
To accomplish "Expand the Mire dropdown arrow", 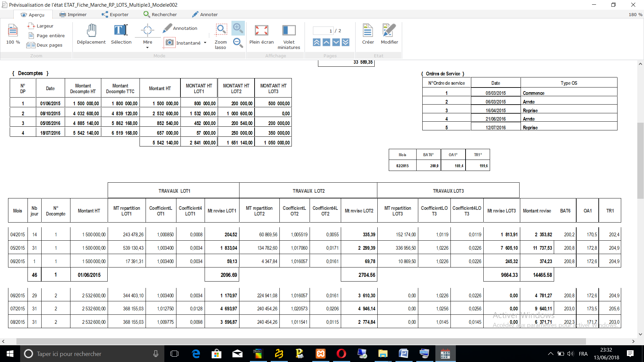I will [x=147, y=48].
